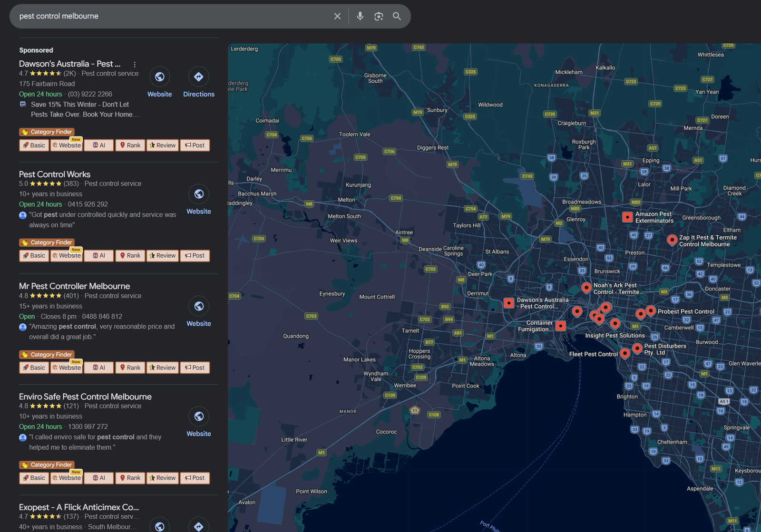Screen dimensions: 761x532
Task: Run Website audit for Mr Pest Controller
Action: (67, 368)
